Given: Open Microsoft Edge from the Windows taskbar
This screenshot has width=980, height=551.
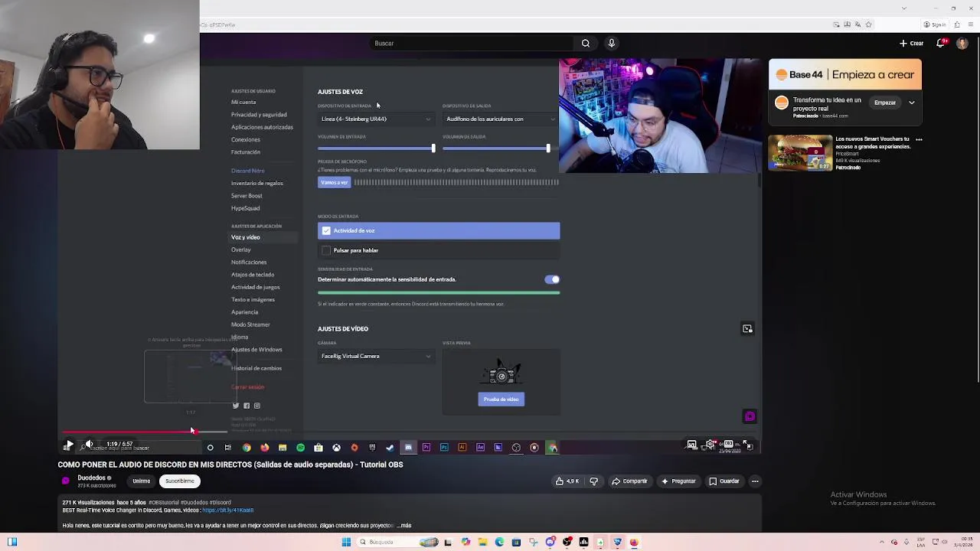Looking at the screenshot, I should point(499,542).
